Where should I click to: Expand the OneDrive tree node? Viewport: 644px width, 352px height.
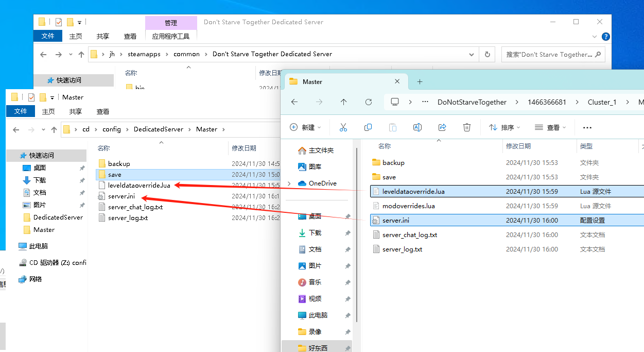tap(289, 183)
